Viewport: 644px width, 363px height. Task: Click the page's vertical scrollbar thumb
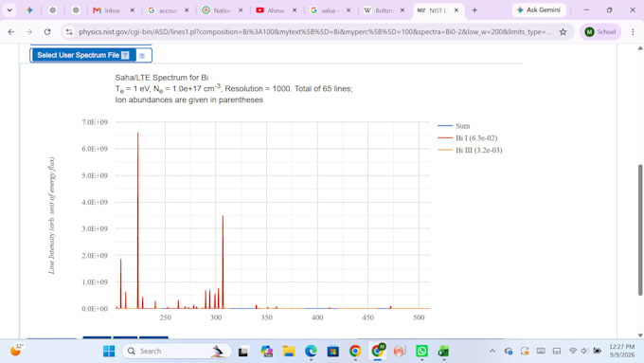coord(640,229)
